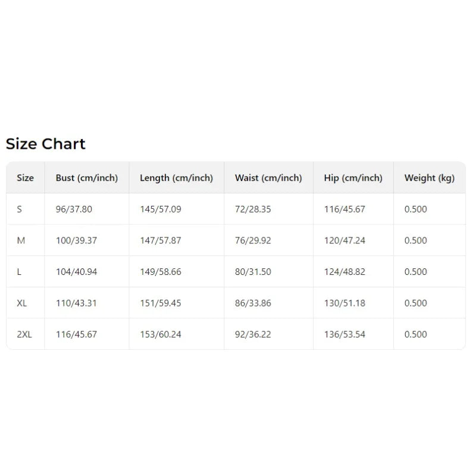
Task: Click the length value 153/60.24
Action: click(161, 334)
